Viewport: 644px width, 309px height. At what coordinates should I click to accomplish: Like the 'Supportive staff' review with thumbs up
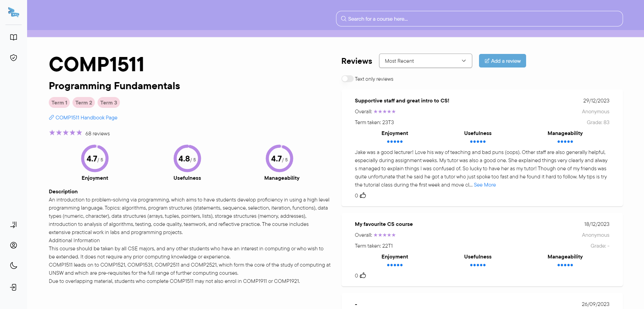coord(363,195)
